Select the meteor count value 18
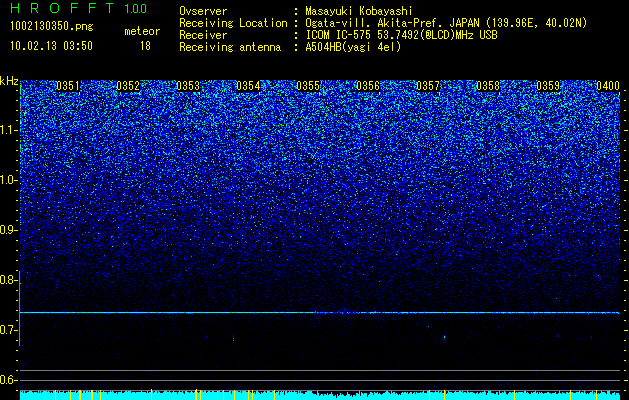The width and height of the screenshot is (629, 400). coord(145,46)
